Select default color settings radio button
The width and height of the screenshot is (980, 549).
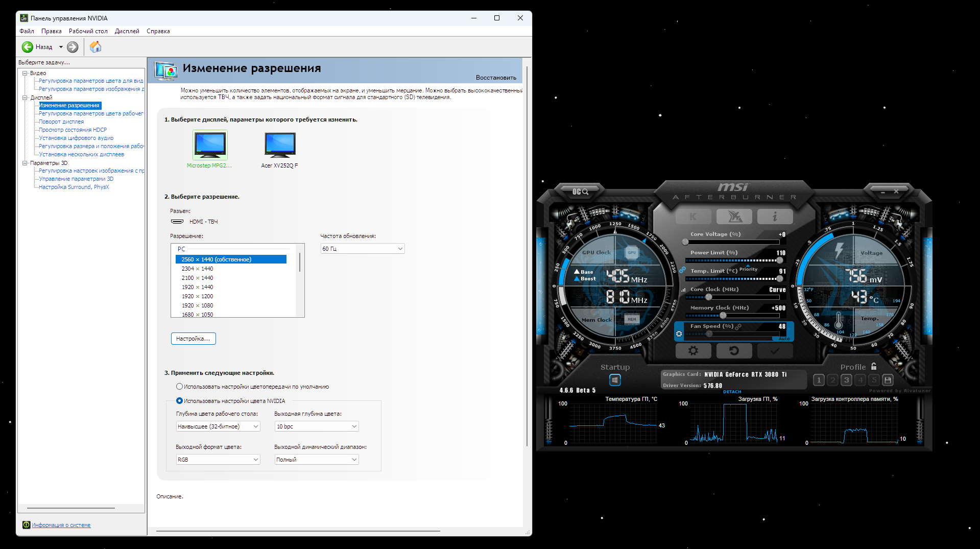(179, 387)
